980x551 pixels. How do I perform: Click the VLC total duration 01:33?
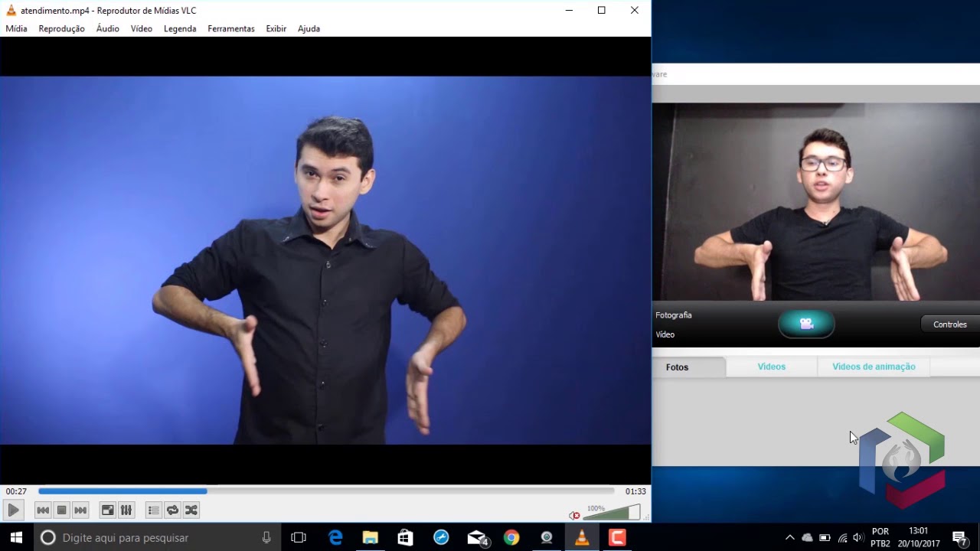pyautogui.click(x=635, y=491)
